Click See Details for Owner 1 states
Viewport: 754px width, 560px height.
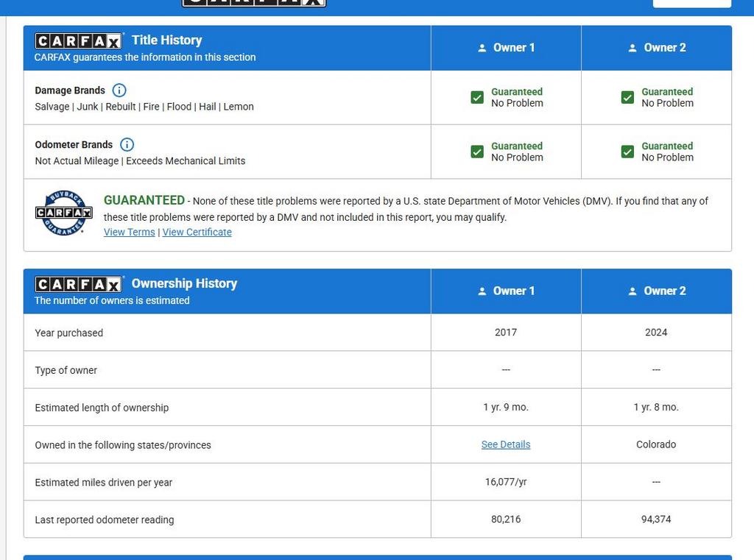click(506, 444)
